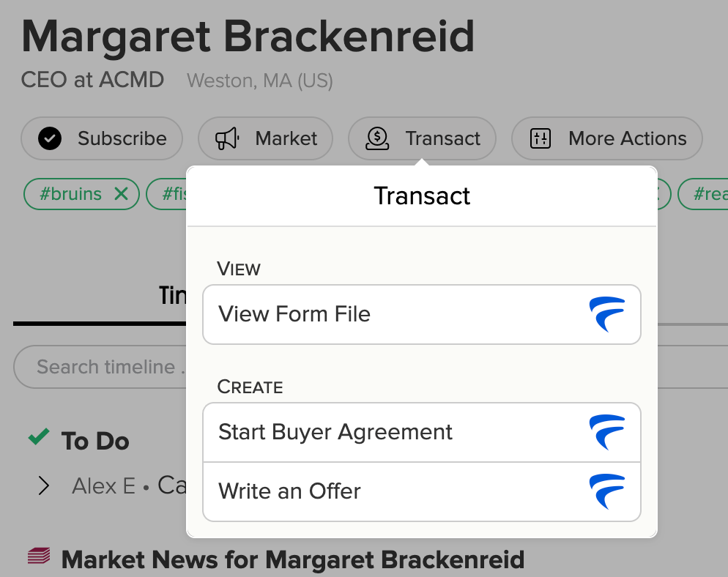
Task: Open the Market dropdown
Action: point(265,138)
